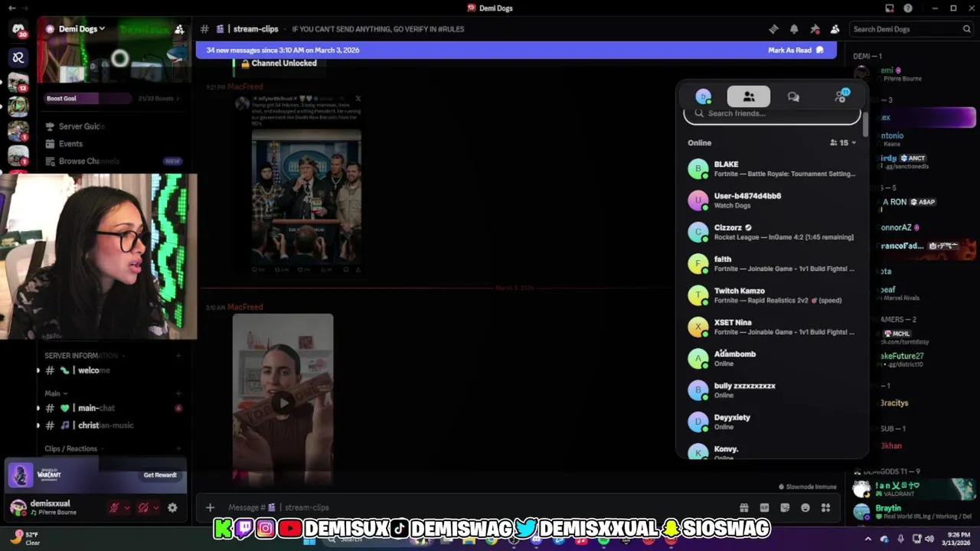
Task: Open Discord direct messages home icon
Action: click(18, 30)
